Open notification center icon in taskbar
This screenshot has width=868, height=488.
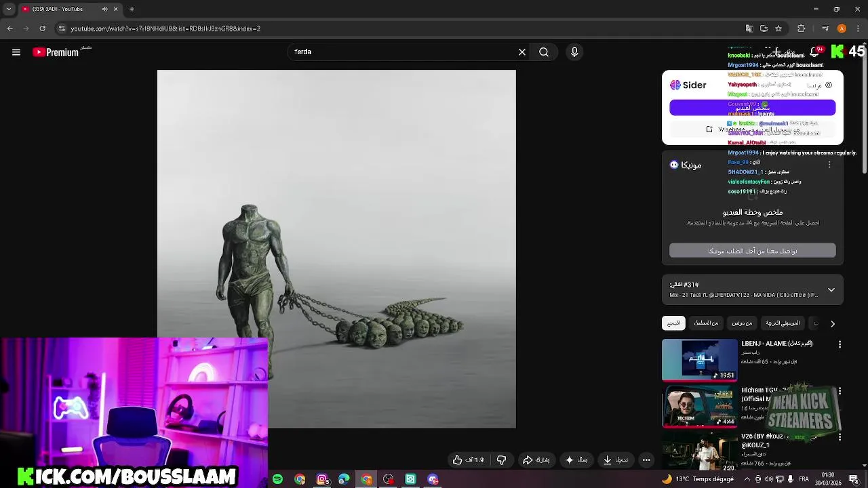pyautogui.click(x=853, y=479)
